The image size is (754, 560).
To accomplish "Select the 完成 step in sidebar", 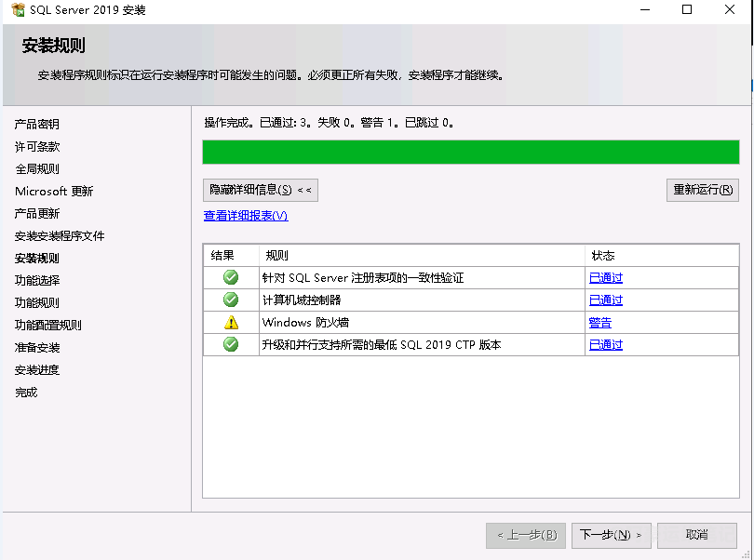I will coord(26,393).
